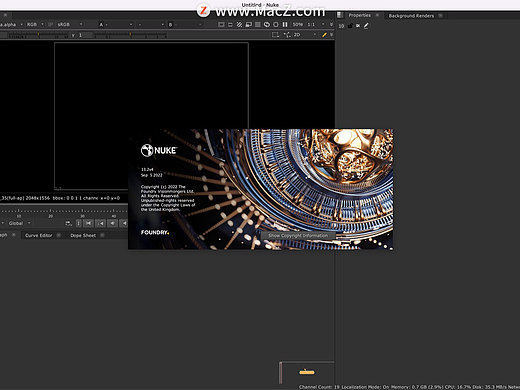Click the ROI rectangle icon in viewer toolbar
This screenshot has height=390, width=520.
tap(230, 25)
